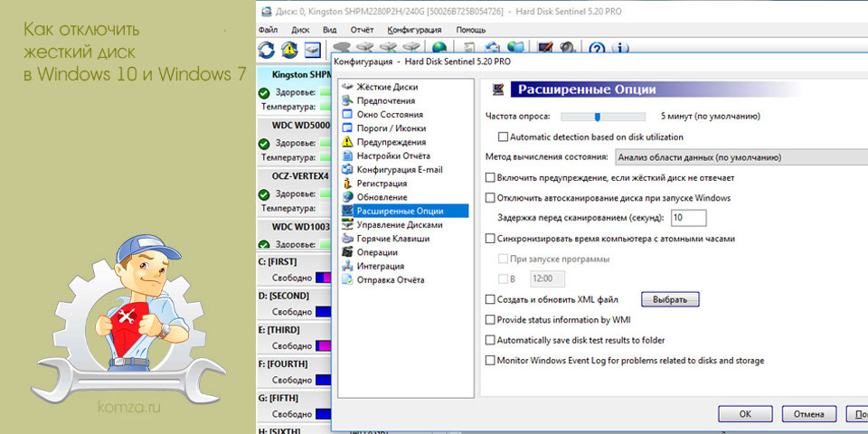Screen dimensions: 868x434
Task: Click the green health check under OCZ-VERTEX4
Action: pyautogui.click(x=264, y=194)
